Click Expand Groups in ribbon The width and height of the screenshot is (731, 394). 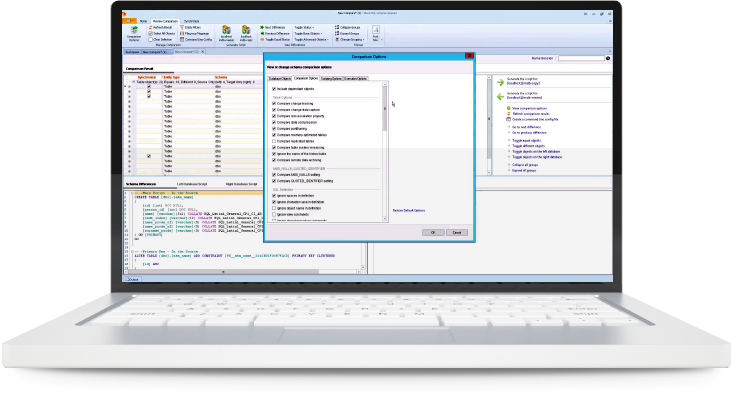click(347, 34)
